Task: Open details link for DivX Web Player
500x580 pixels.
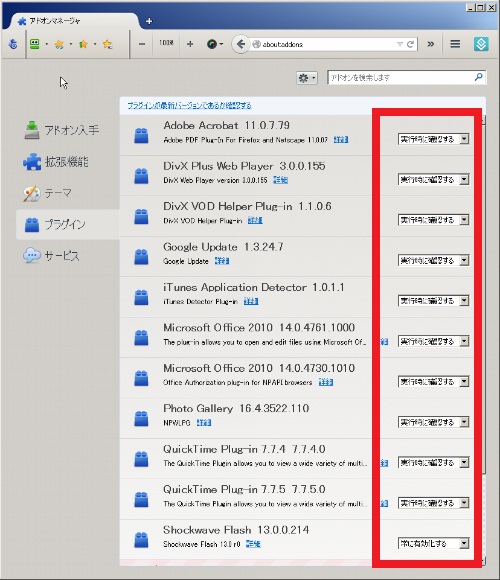Action: click(280, 180)
